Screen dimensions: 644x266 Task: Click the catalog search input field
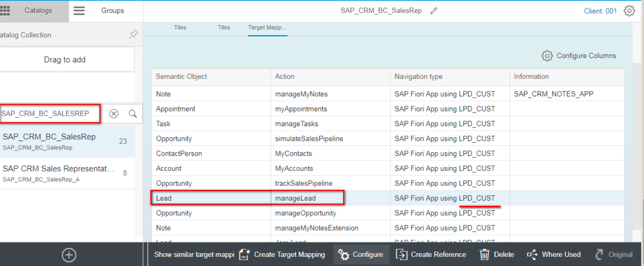[x=50, y=113]
